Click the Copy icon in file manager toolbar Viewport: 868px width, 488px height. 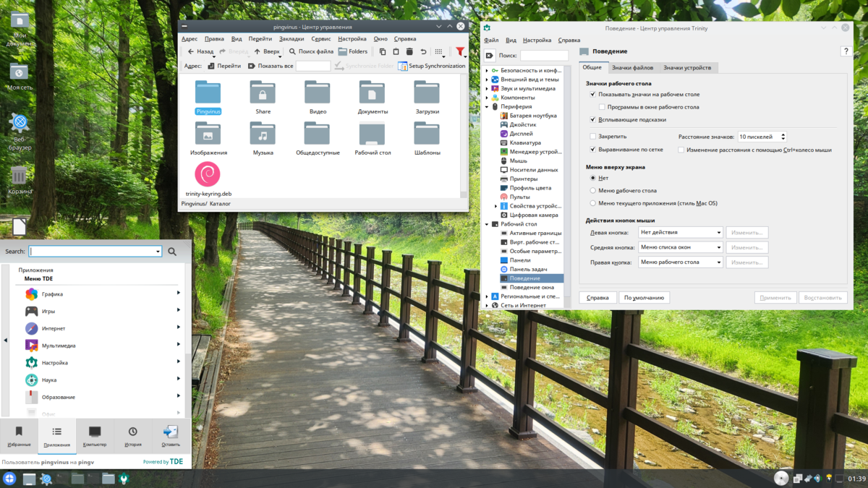[x=383, y=51]
